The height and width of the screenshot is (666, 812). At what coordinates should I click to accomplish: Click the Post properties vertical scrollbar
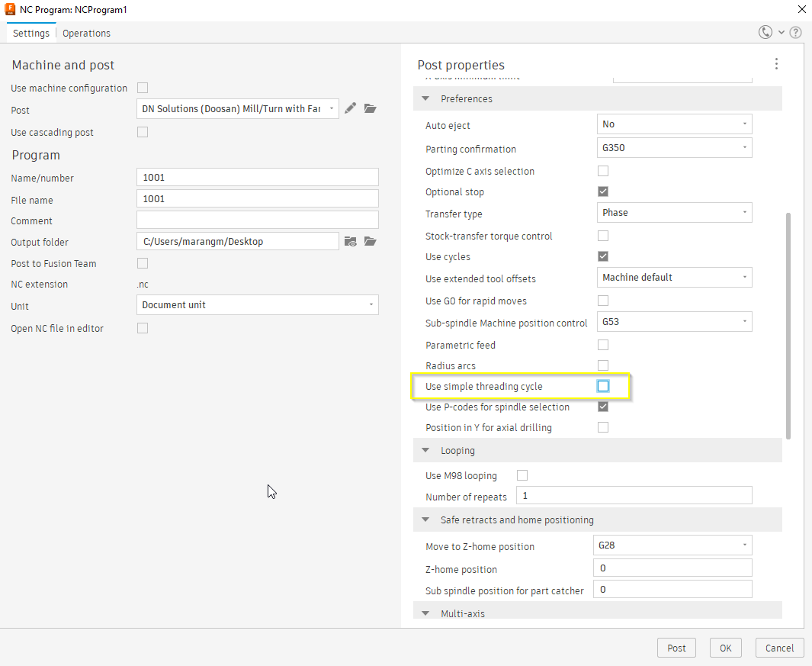pyautogui.click(x=788, y=326)
